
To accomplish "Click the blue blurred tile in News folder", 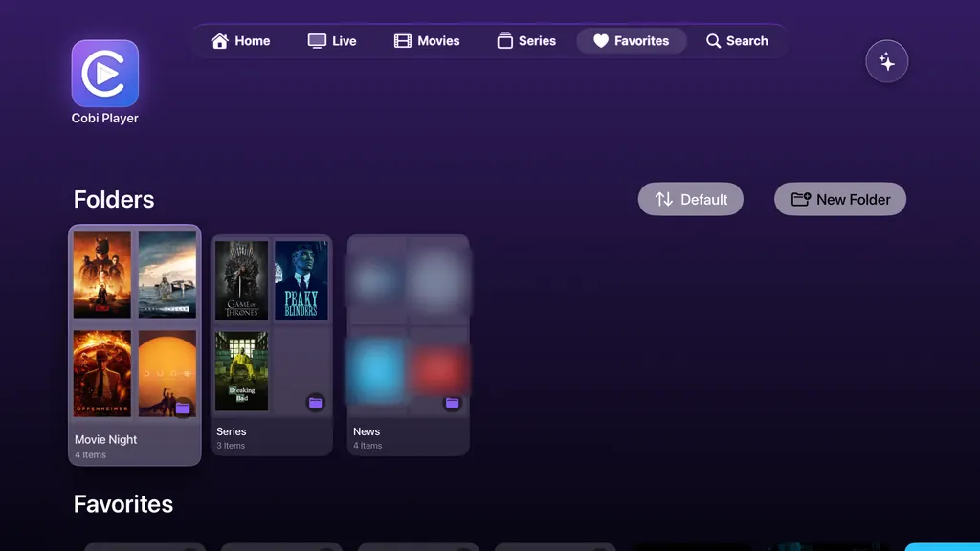I will point(377,370).
